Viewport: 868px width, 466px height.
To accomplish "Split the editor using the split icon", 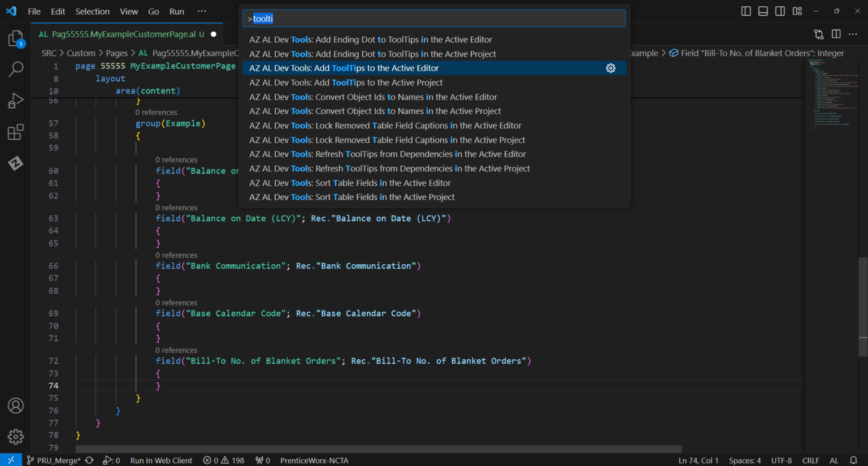I will click(836, 34).
